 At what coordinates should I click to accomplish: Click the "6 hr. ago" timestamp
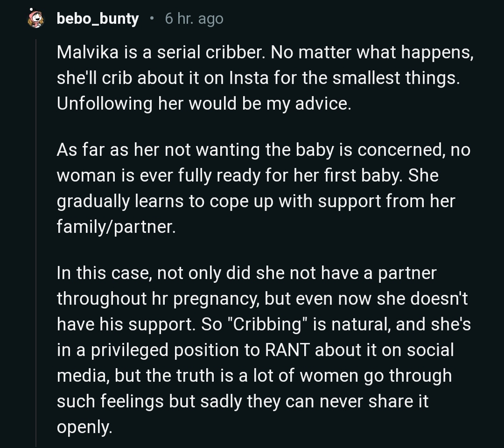tap(194, 19)
